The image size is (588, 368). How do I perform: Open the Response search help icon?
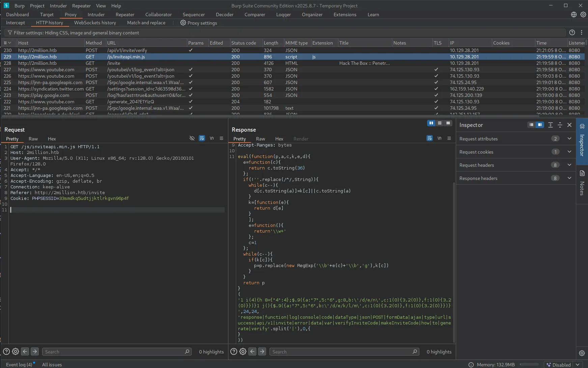[233, 351]
